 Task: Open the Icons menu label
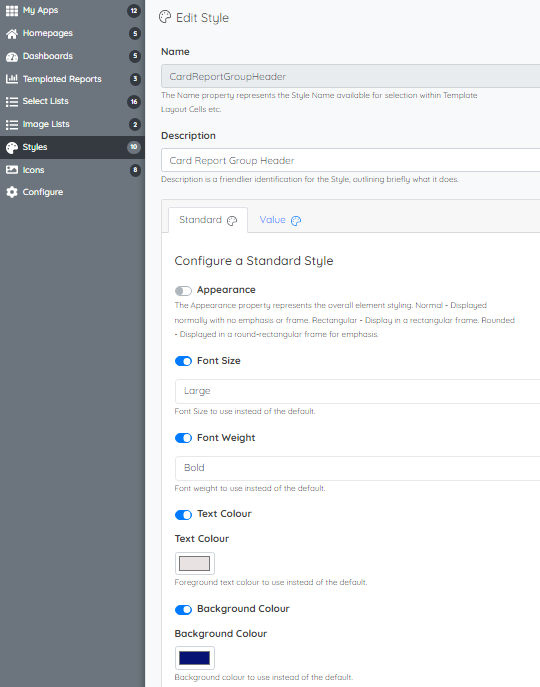33,170
